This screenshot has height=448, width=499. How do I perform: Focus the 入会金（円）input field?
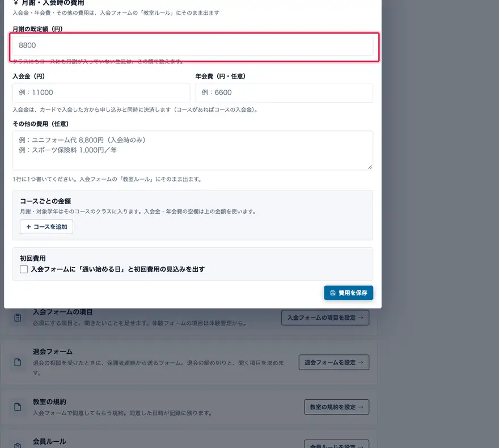(101, 92)
